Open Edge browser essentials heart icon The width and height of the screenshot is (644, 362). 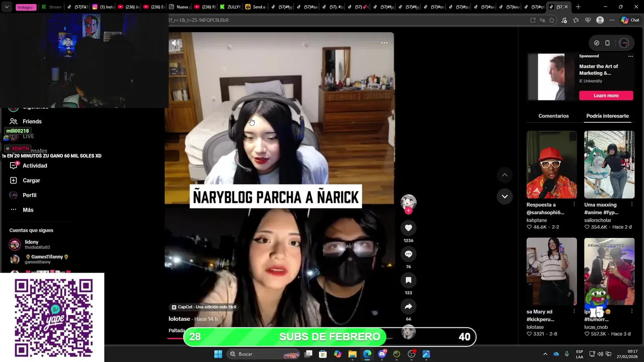(x=588, y=20)
